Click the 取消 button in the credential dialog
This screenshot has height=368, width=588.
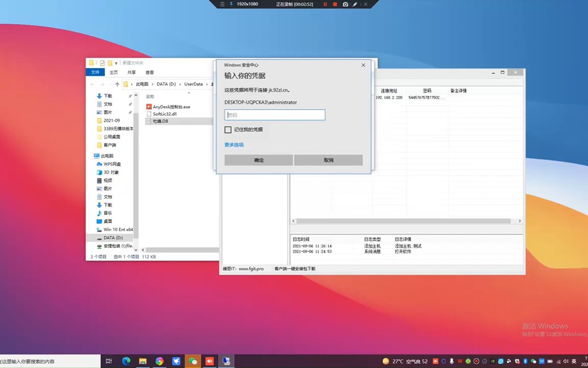[328, 160]
